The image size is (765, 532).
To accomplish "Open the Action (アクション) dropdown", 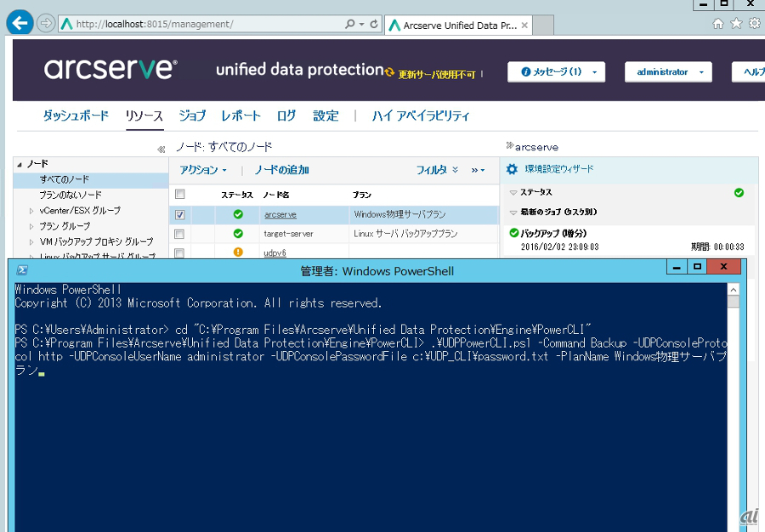I will [203, 170].
